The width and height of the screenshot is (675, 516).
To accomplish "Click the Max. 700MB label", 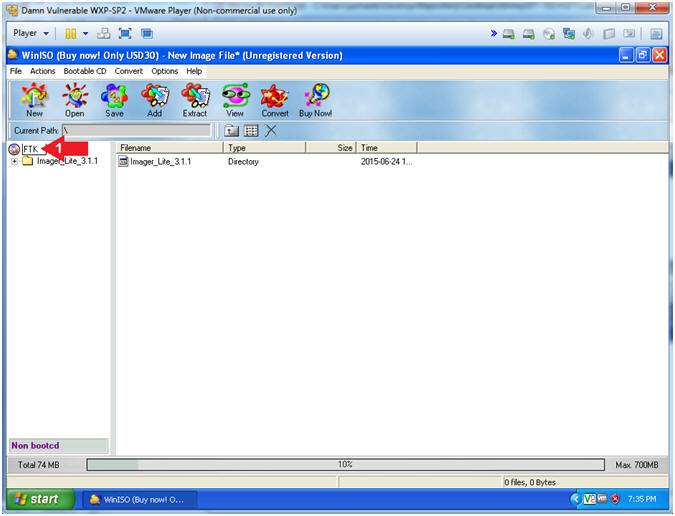I will [637, 465].
